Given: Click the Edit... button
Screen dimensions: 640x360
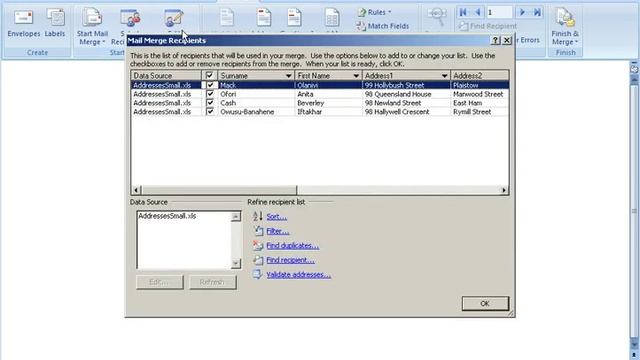Looking at the screenshot, I should pos(160,282).
